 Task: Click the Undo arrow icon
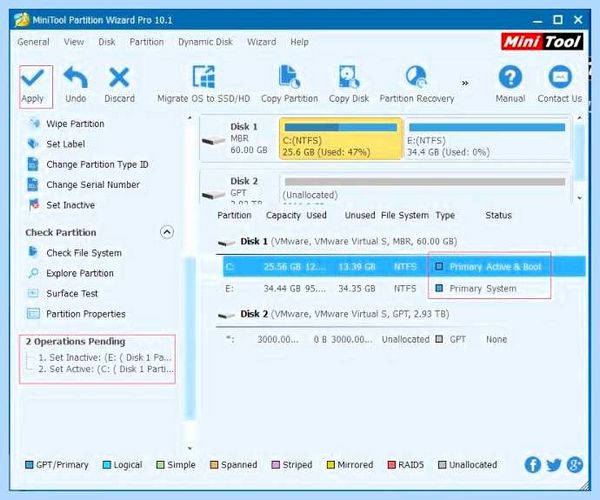pos(75,78)
